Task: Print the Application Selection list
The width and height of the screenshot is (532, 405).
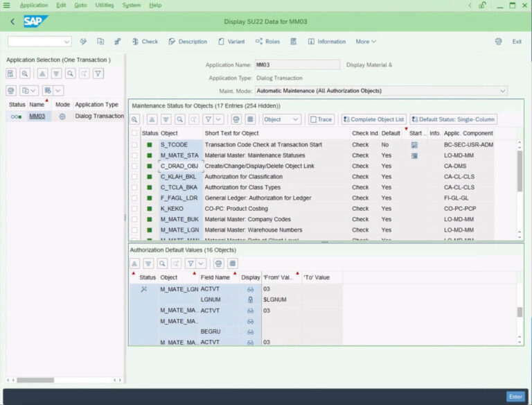Action: click(x=11, y=90)
